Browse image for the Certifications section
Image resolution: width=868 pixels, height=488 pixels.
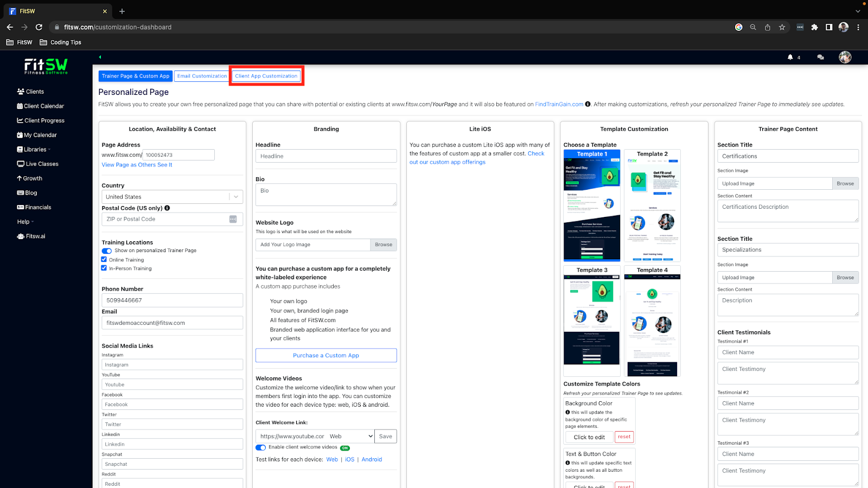[x=845, y=183]
